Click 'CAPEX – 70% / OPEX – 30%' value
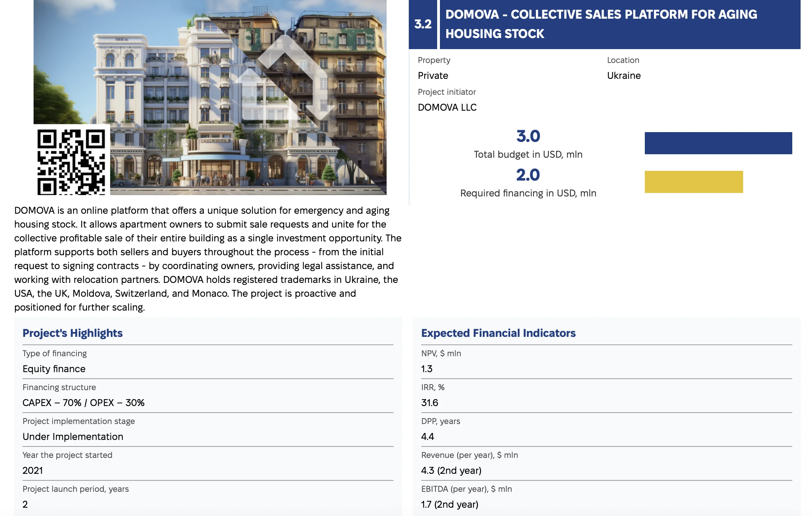812x516 pixels. click(x=83, y=403)
